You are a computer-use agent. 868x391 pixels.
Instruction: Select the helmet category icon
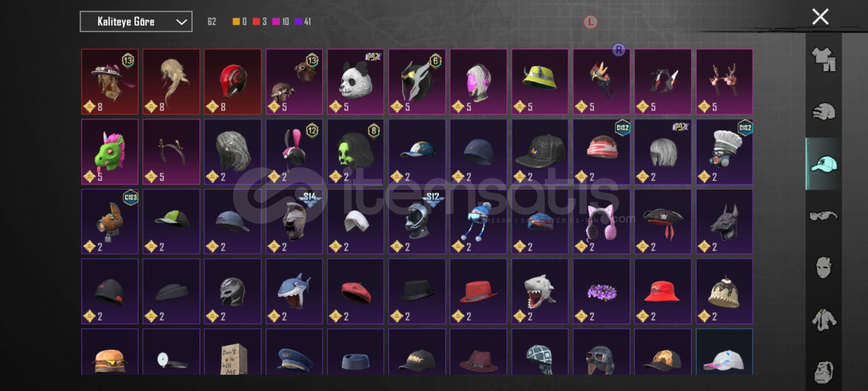pyautogui.click(x=824, y=112)
